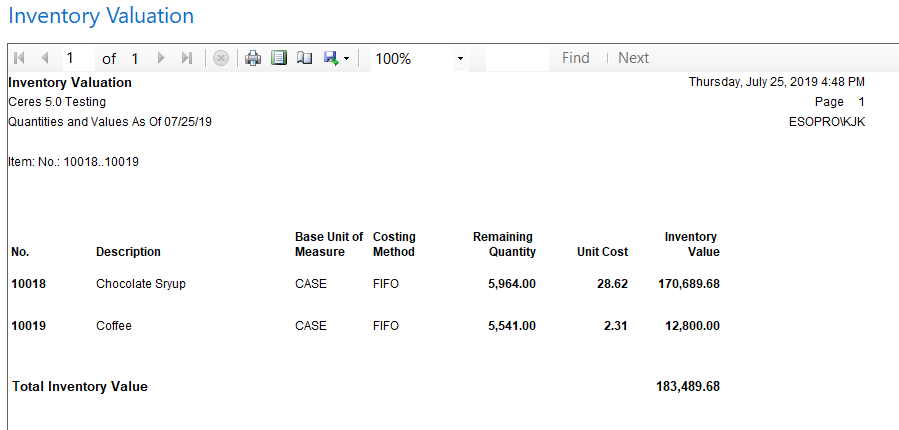The image size is (899, 430).
Task: Click the Chocolate Sryup description
Action: click(140, 284)
